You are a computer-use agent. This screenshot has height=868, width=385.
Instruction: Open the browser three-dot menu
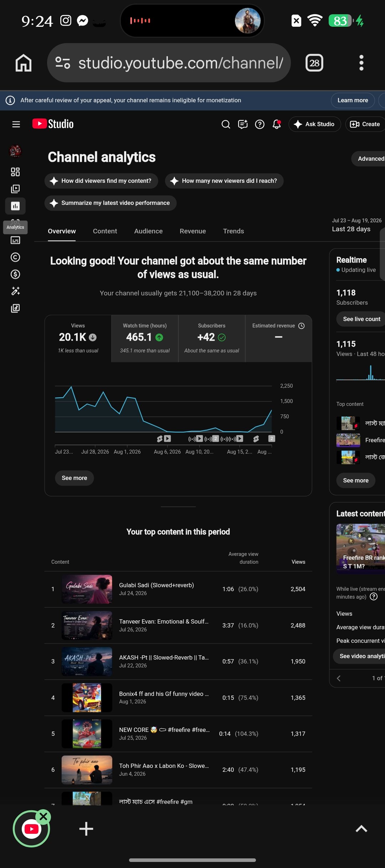(361, 63)
